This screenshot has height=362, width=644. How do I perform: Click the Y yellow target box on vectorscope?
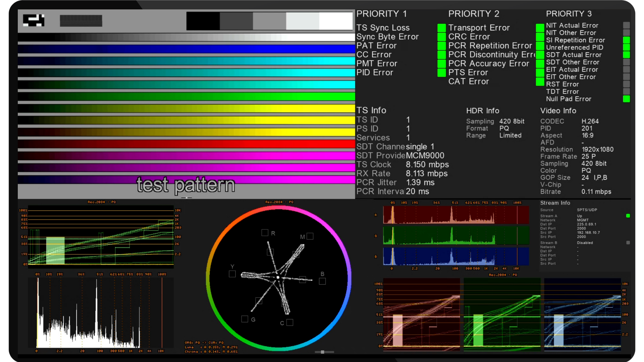click(x=232, y=274)
